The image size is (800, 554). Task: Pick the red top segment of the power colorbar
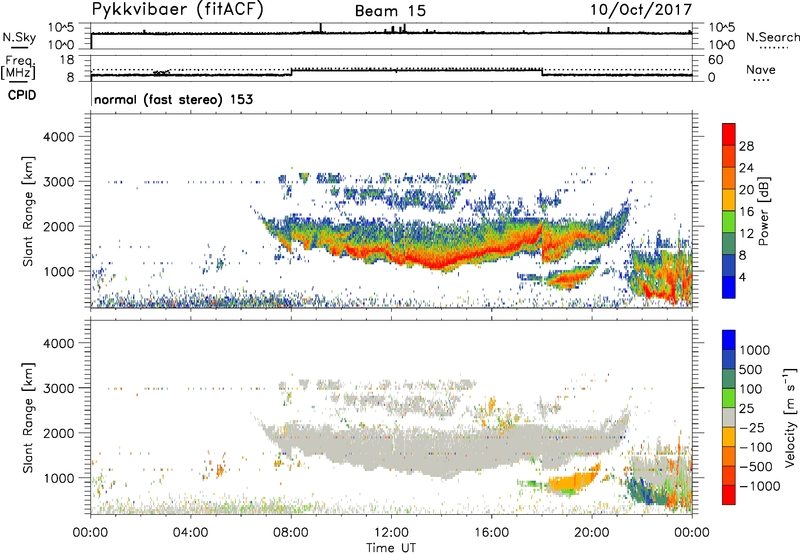729,135
